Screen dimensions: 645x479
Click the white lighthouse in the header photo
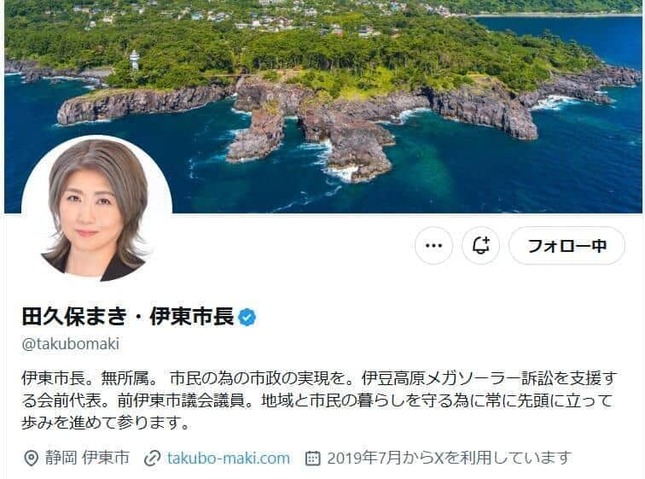pyautogui.click(x=134, y=60)
